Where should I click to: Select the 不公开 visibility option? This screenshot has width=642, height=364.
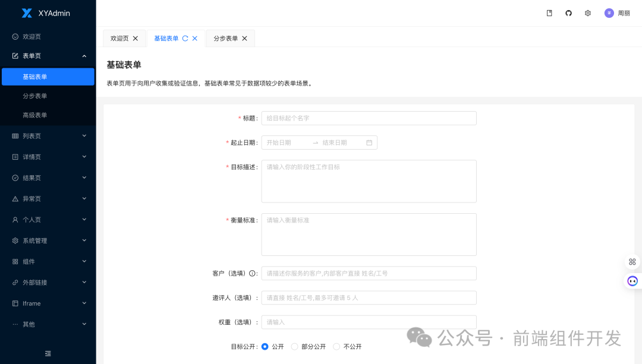click(336, 346)
